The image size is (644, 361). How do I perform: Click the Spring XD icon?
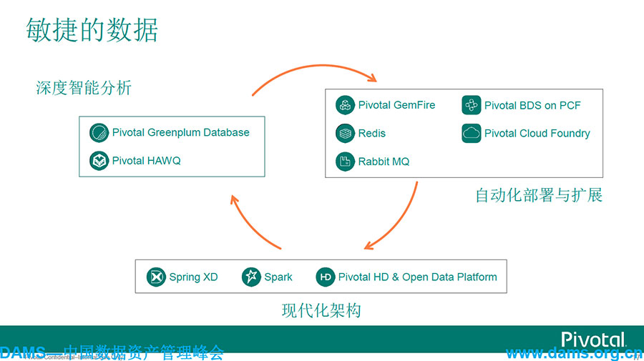[x=156, y=277]
